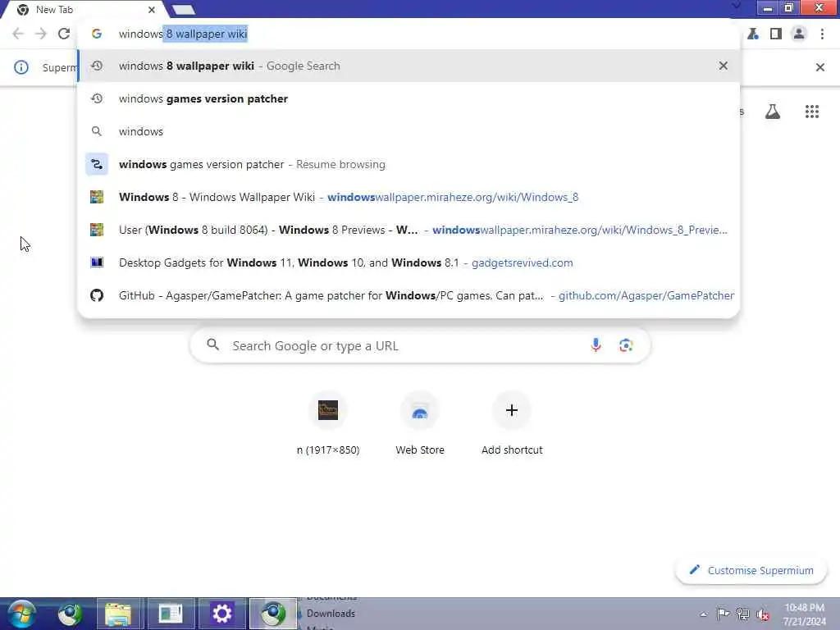Click the muted volume tray icon
This screenshot has width=840, height=630.
(x=762, y=614)
